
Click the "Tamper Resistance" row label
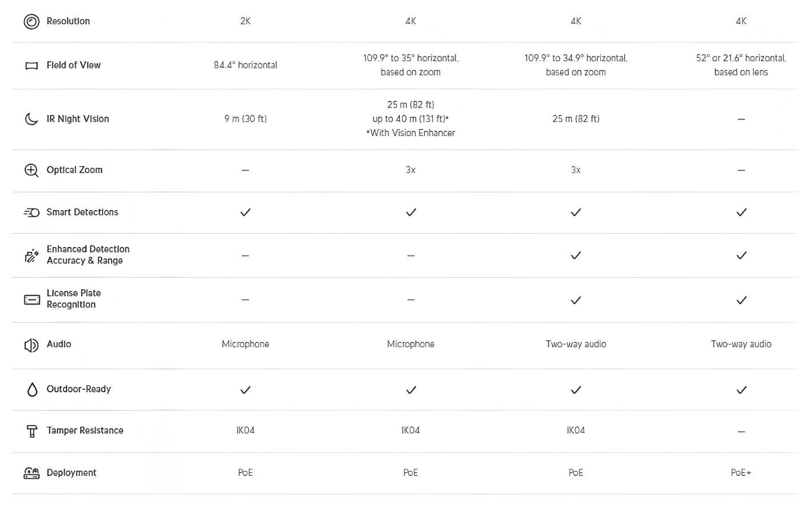click(x=85, y=431)
